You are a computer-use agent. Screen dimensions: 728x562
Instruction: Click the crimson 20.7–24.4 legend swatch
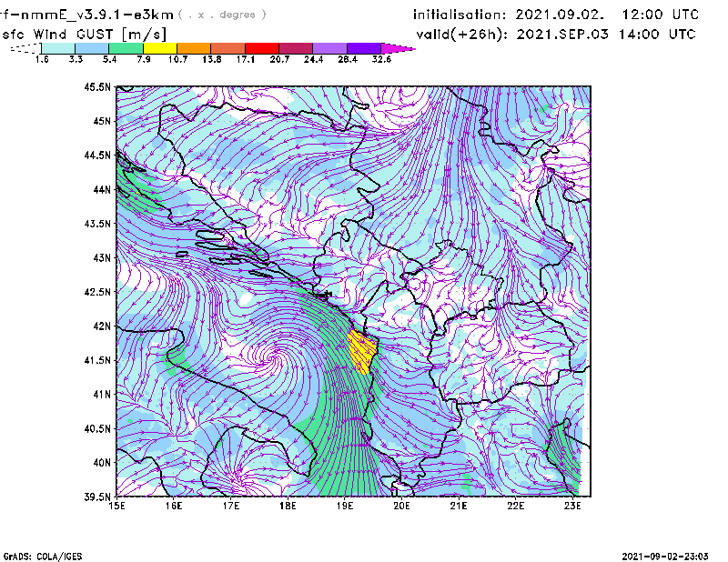[296, 48]
